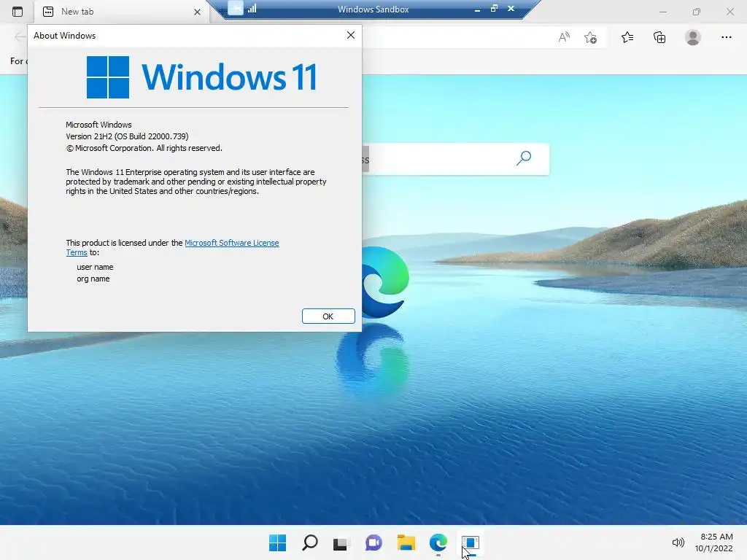
Task: Select the New tab browser tab
Action: click(122, 12)
